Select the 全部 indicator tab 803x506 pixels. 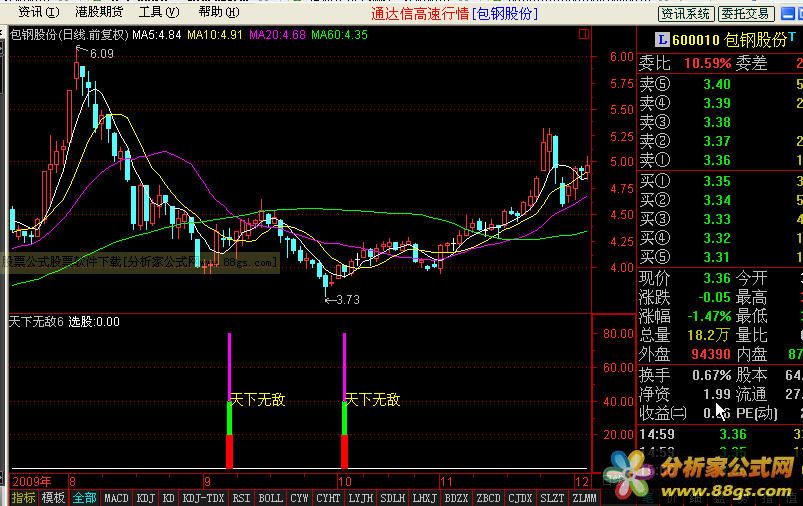click(x=84, y=497)
